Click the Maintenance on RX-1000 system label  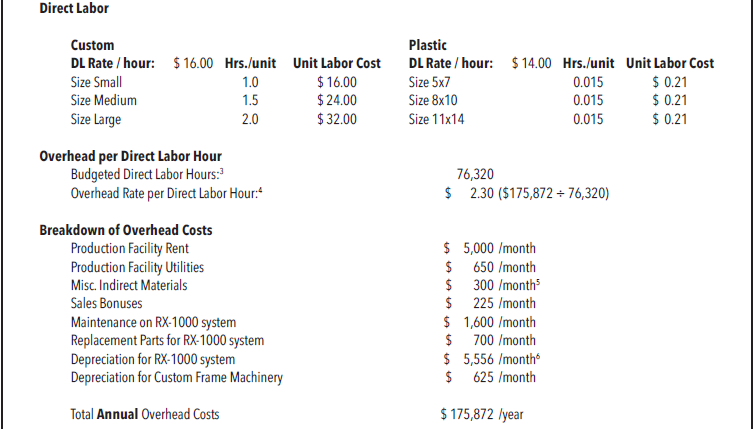153,322
